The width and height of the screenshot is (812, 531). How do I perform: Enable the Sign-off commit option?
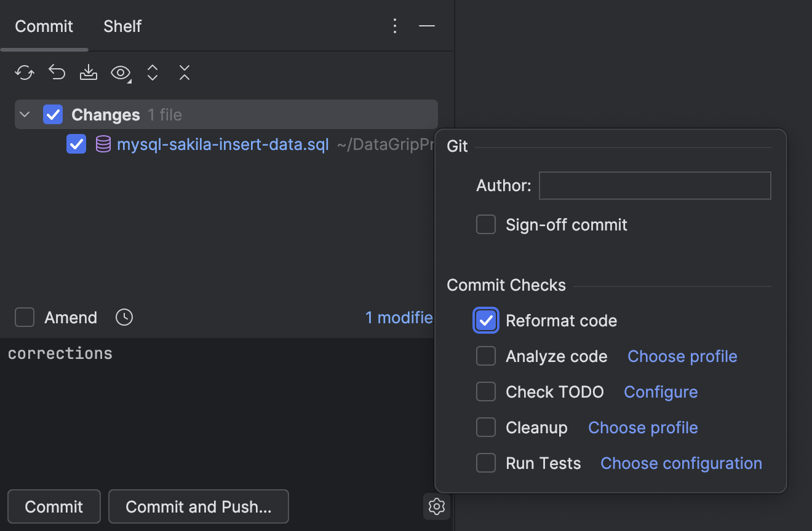click(x=486, y=224)
